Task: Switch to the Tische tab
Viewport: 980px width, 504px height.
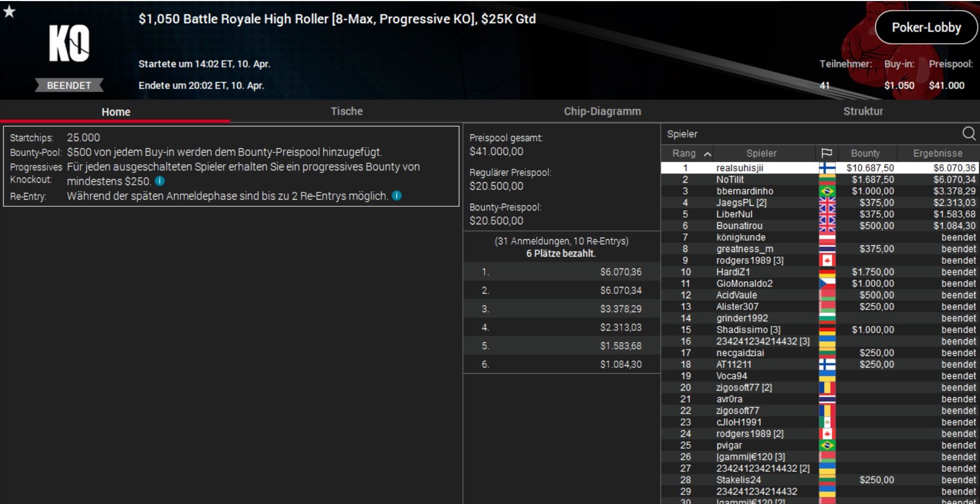Action: point(346,111)
